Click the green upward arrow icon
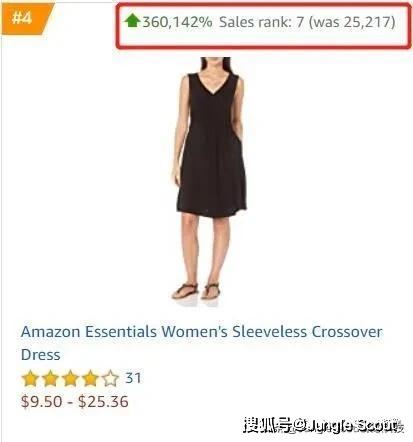 click(x=132, y=21)
